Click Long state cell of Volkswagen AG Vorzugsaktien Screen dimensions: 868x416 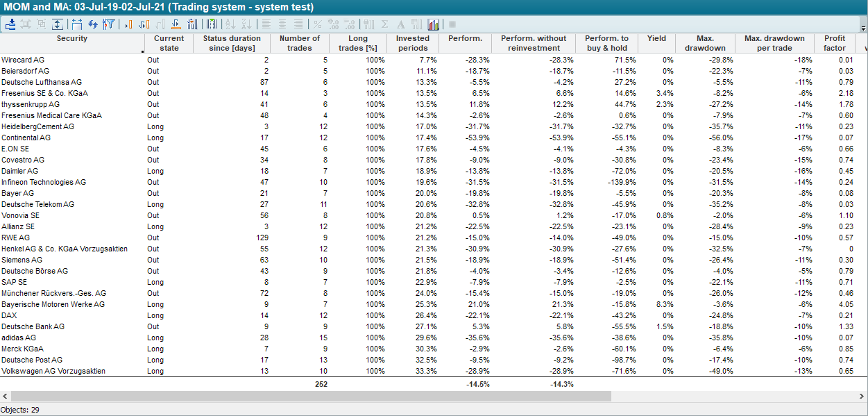(155, 372)
